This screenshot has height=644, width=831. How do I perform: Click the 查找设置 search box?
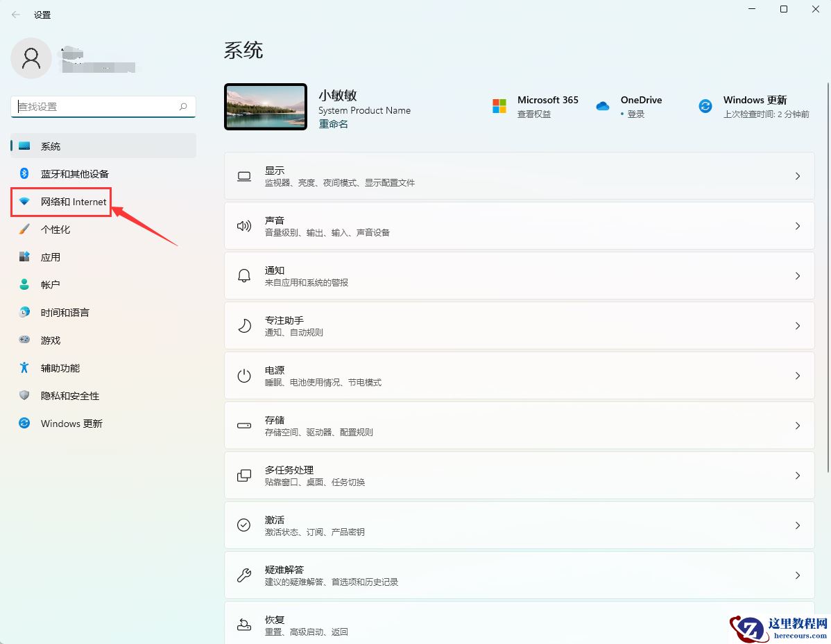pos(103,106)
